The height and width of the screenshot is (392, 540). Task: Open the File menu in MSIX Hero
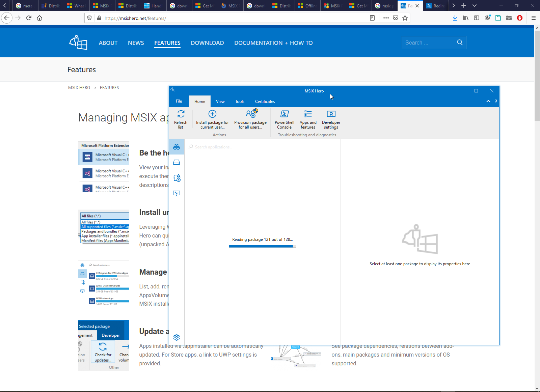point(179,101)
